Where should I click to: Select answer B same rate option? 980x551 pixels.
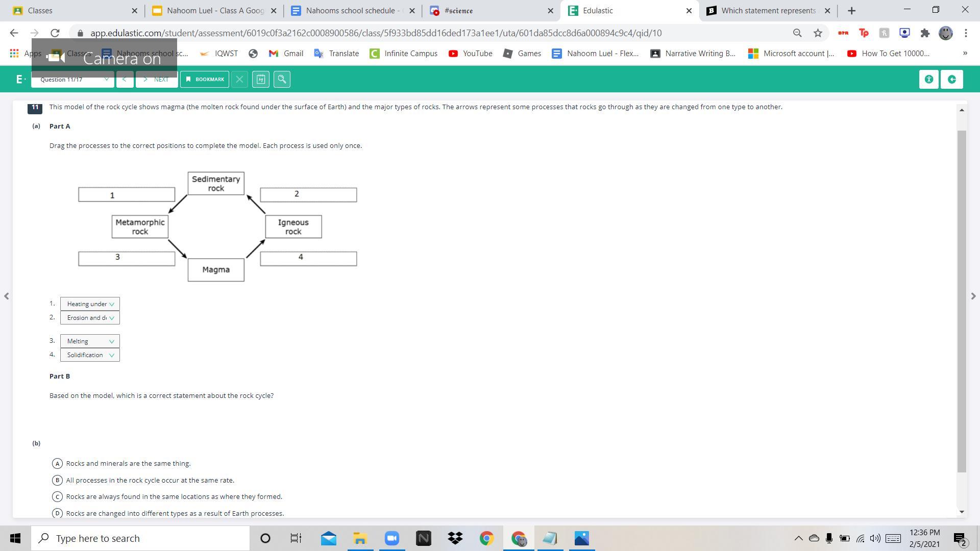tap(57, 480)
